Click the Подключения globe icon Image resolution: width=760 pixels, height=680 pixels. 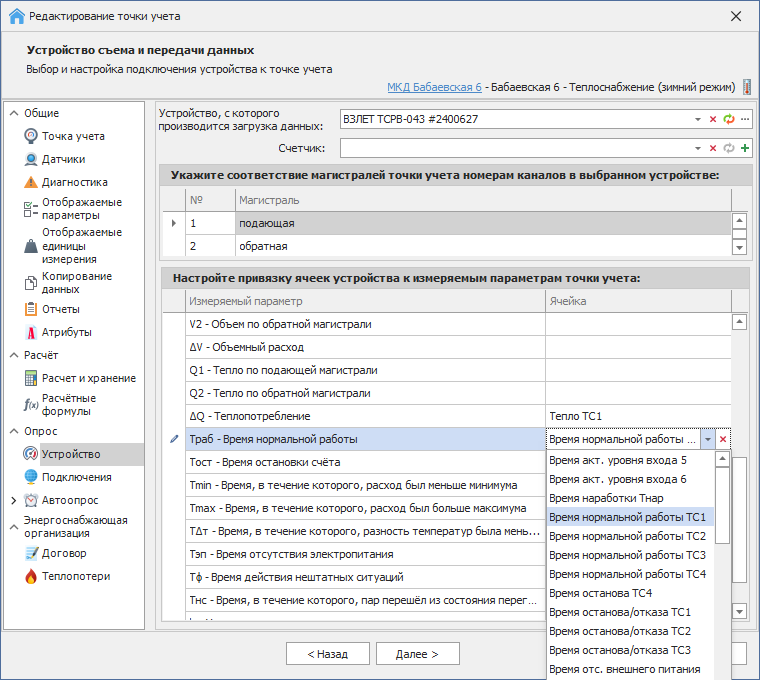tap(31, 477)
